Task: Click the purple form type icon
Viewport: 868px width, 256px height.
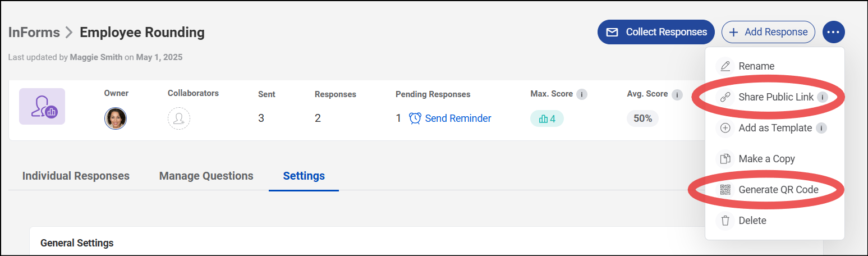Action: pyautogui.click(x=42, y=107)
